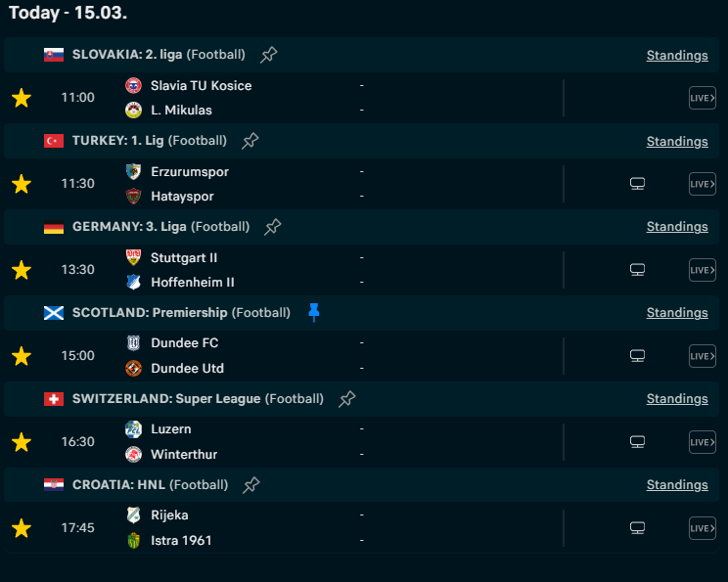Open TV icon for Luzern vs Winterthur
The width and height of the screenshot is (728, 582).
point(637,442)
